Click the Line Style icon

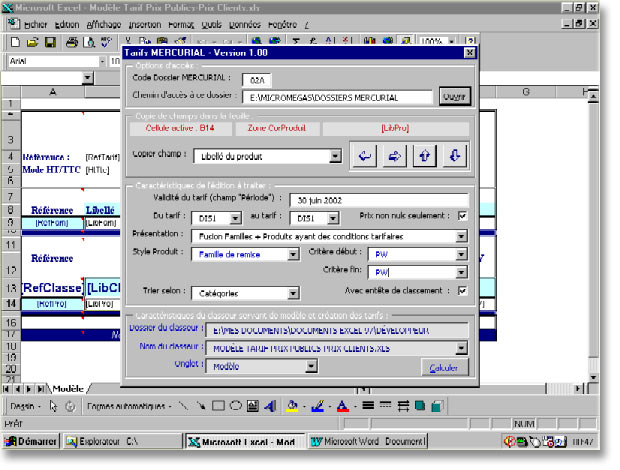pos(368,406)
